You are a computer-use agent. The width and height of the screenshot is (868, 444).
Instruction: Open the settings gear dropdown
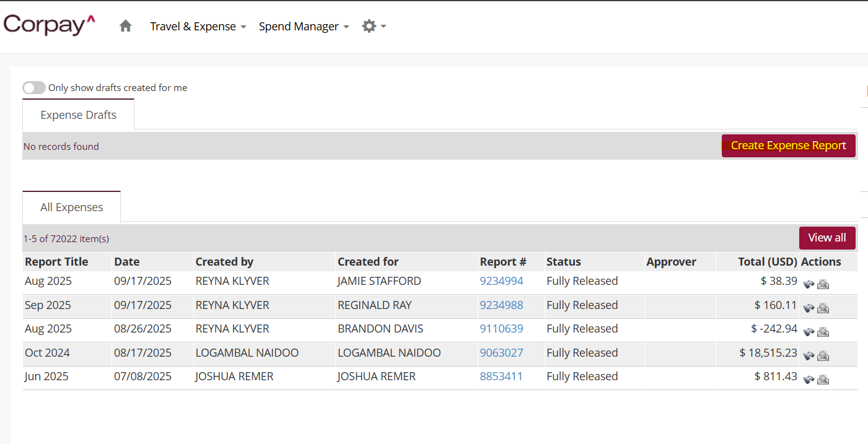[374, 26]
